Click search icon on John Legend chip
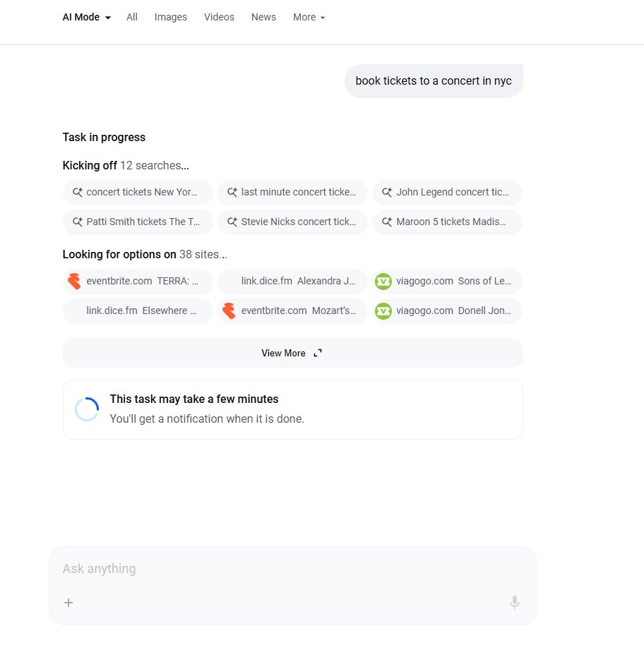 (x=387, y=192)
